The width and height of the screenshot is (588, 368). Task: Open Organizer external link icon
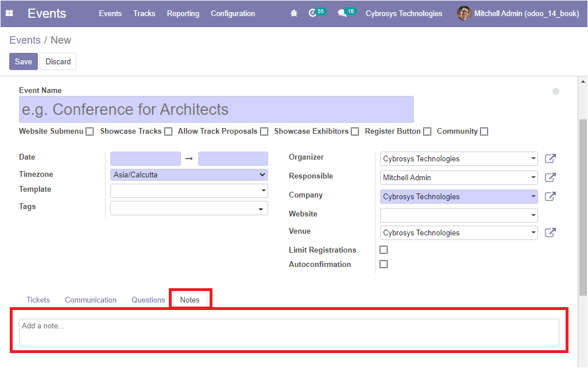(x=550, y=159)
